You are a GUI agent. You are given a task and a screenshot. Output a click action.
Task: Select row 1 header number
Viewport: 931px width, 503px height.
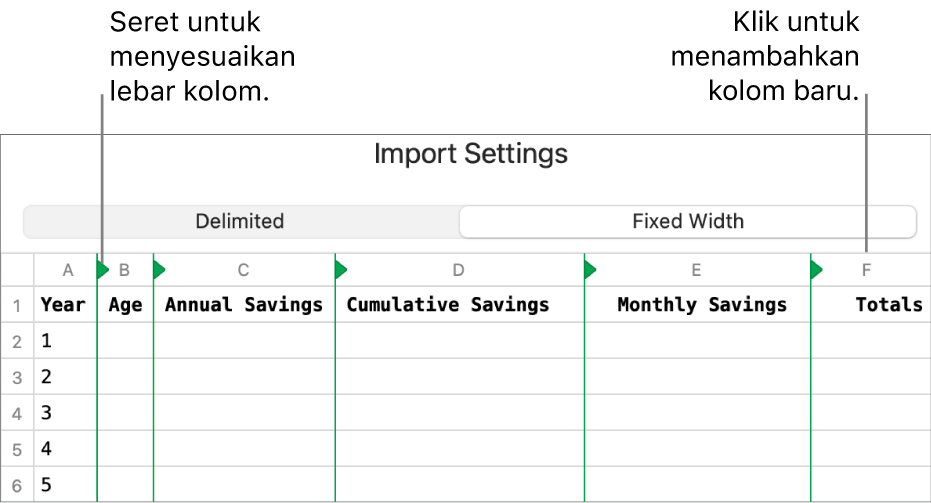coord(17,305)
